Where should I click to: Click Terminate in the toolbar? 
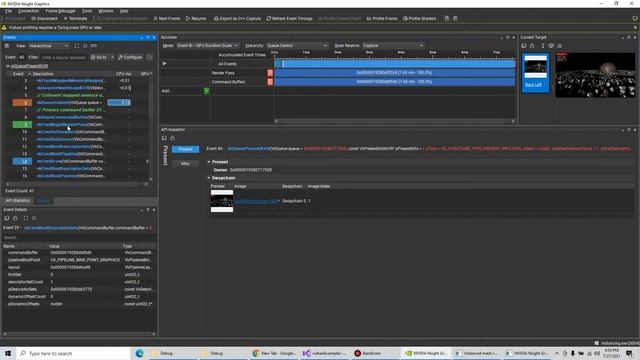tap(76, 18)
